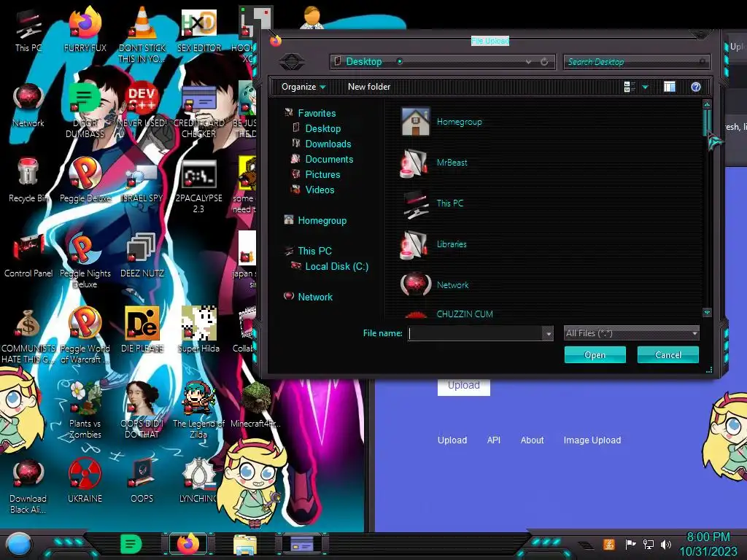The width and height of the screenshot is (747, 560).
Task: Open the DEEZ NUTZ desktop shortcut
Action: pyautogui.click(x=142, y=255)
